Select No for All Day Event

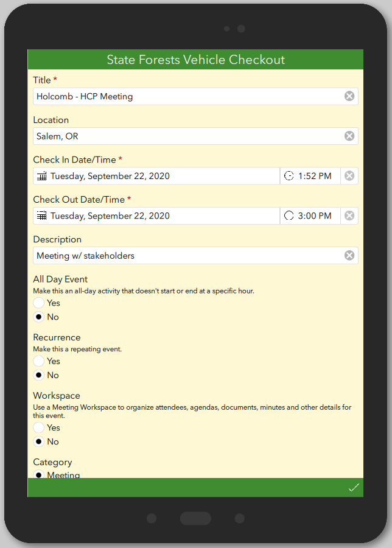click(x=39, y=317)
